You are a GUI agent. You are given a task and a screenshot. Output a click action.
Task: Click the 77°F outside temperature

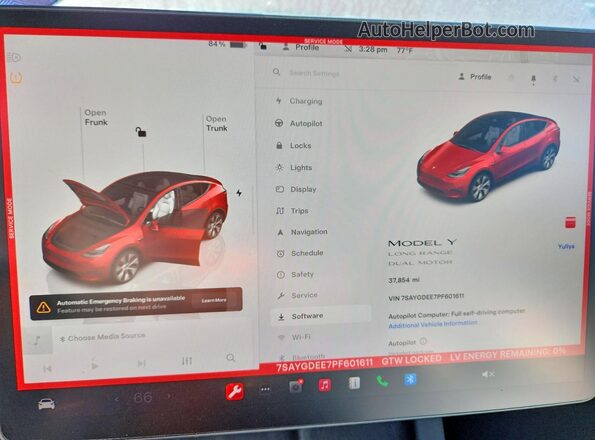pyautogui.click(x=405, y=50)
